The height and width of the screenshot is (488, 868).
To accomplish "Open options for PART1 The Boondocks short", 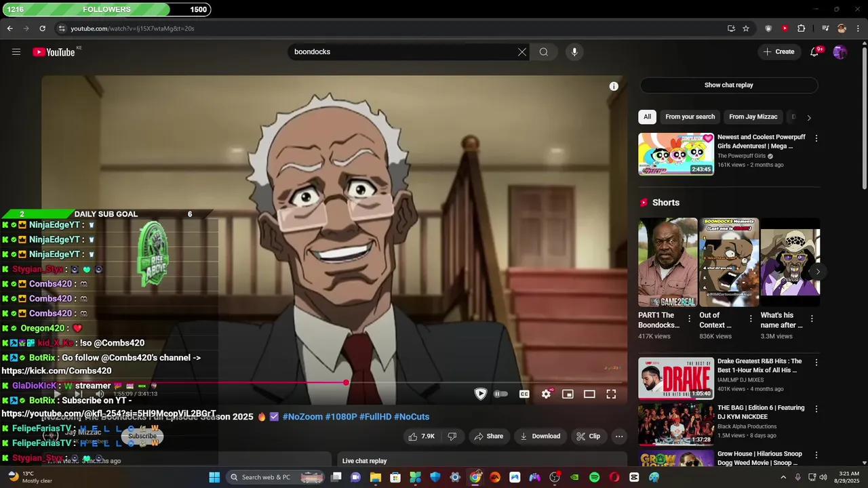I will tap(690, 319).
